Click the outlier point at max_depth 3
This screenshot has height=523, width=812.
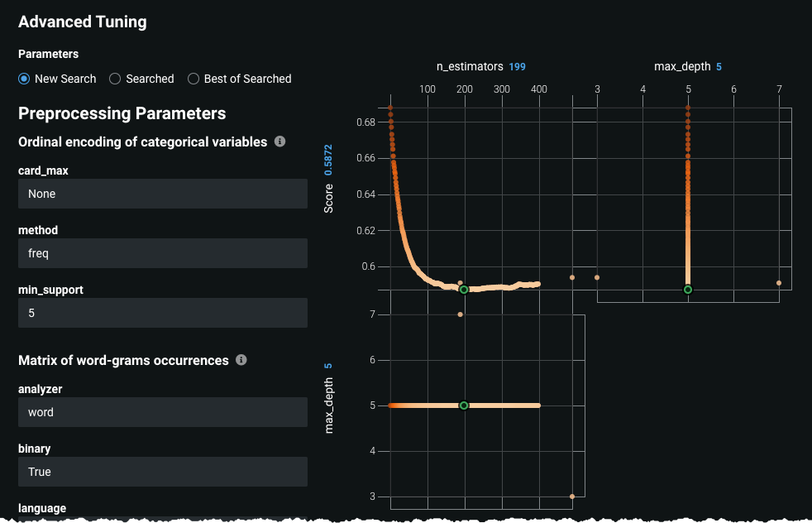point(571,496)
